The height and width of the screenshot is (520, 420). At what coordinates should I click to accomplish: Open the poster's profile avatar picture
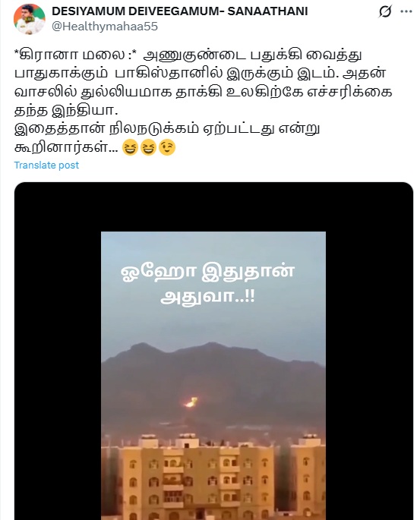tap(29, 19)
